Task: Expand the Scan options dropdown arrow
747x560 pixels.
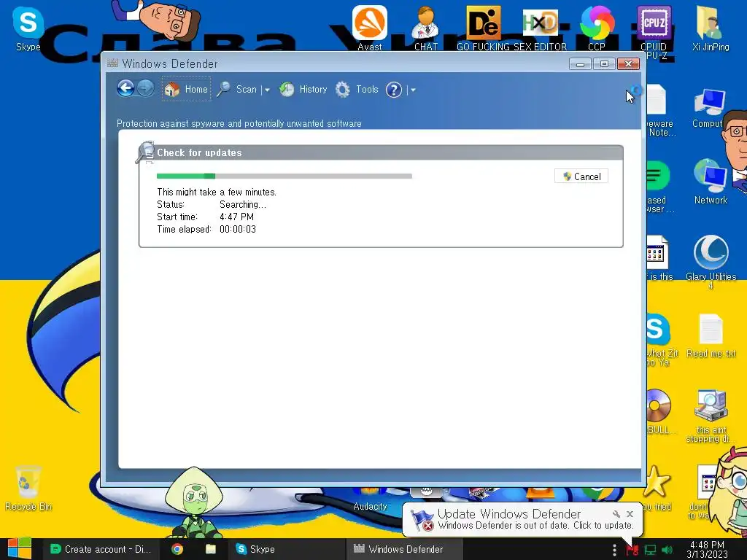Action: click(267, 90)
